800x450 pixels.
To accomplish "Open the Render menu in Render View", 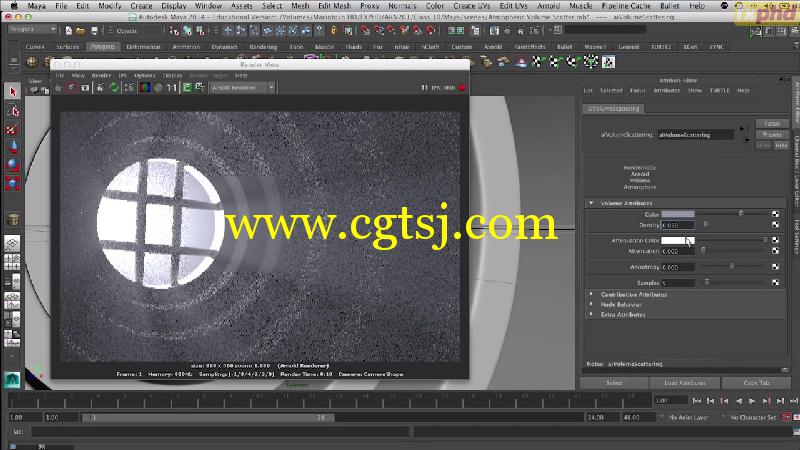I will pos(101,76).
